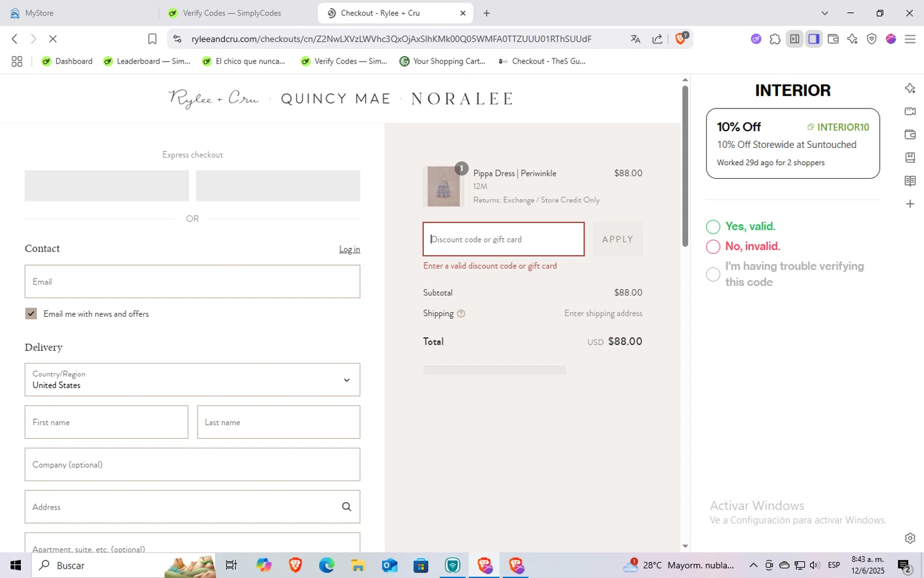Open the Leaderboard bookmark
Screen dimensions: 924x578
pos(147,61)
